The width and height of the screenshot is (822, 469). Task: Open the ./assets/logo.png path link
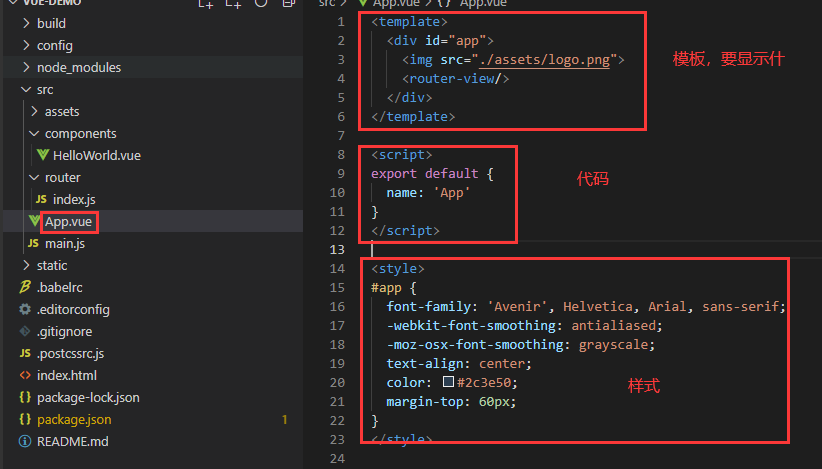(544, 60)
